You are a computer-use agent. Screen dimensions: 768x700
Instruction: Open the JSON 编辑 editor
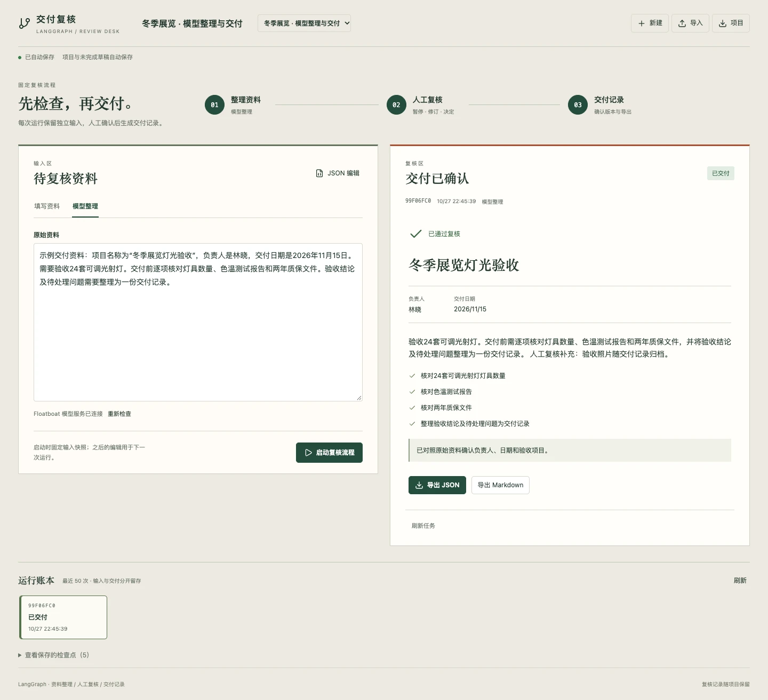point(338,173)
